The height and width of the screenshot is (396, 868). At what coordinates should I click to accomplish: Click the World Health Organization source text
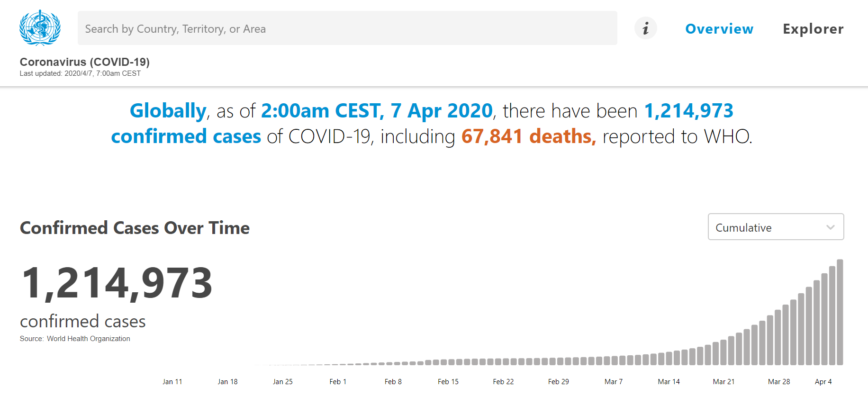(89, 339)
